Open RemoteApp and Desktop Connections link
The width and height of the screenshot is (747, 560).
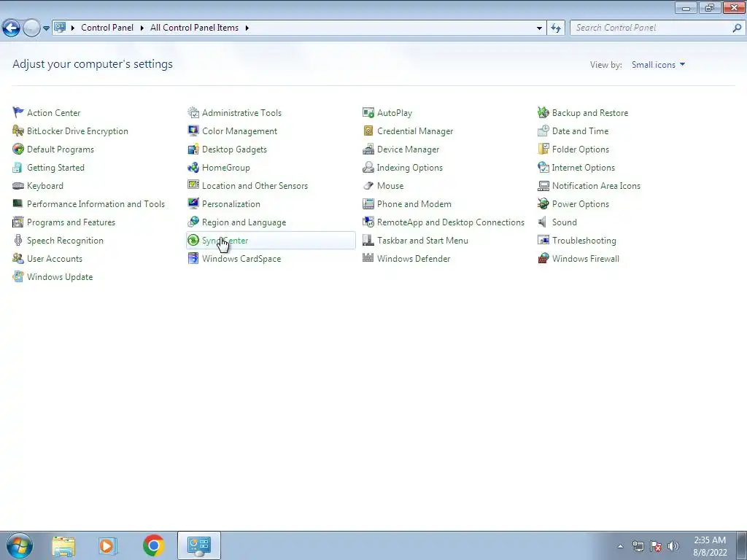coord(451,222)
